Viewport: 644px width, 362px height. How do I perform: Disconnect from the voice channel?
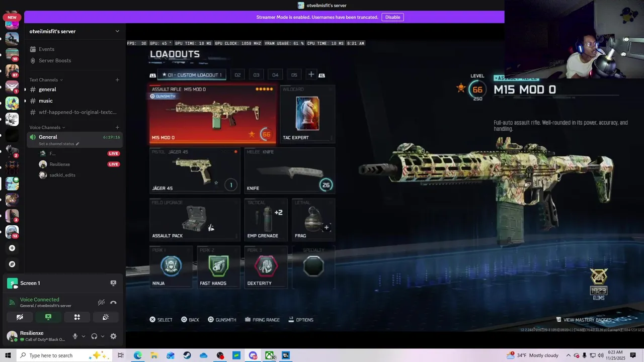pyautogui.click(x=113, y=302)
